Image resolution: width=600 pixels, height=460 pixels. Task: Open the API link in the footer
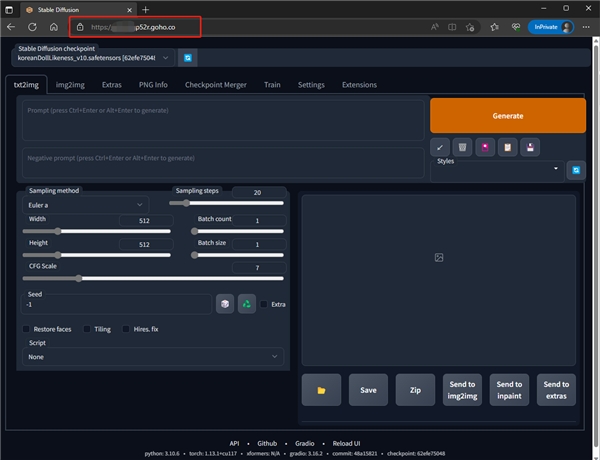[x=234, y=443]
